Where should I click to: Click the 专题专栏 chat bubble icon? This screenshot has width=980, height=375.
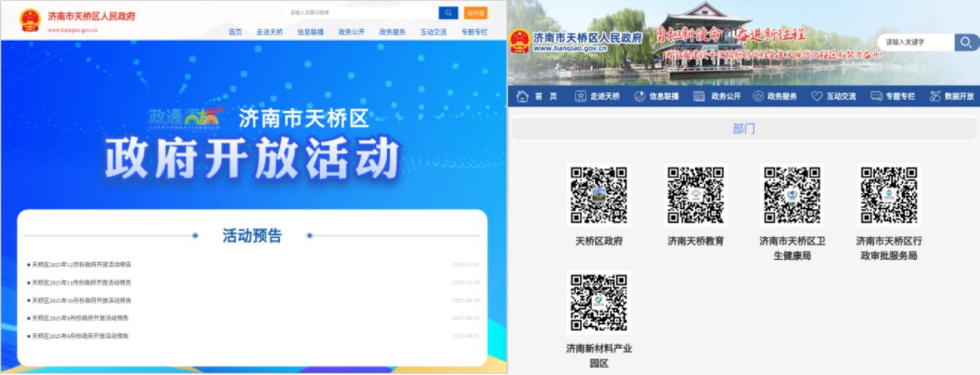876,96
